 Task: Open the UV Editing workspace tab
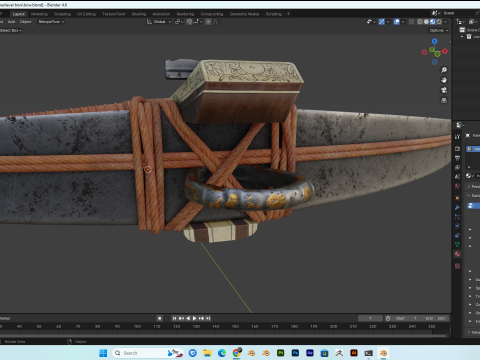tap(86, 14)
